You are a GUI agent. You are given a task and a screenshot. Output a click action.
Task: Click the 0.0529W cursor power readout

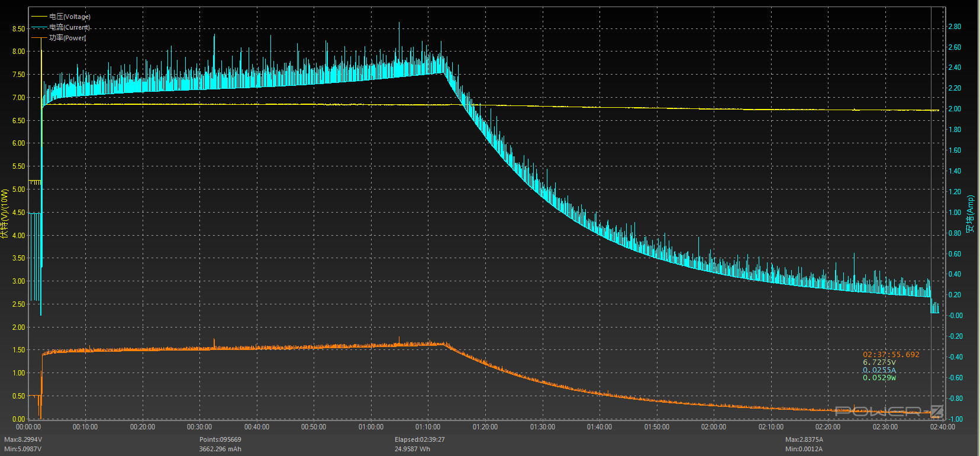(879, 378)
